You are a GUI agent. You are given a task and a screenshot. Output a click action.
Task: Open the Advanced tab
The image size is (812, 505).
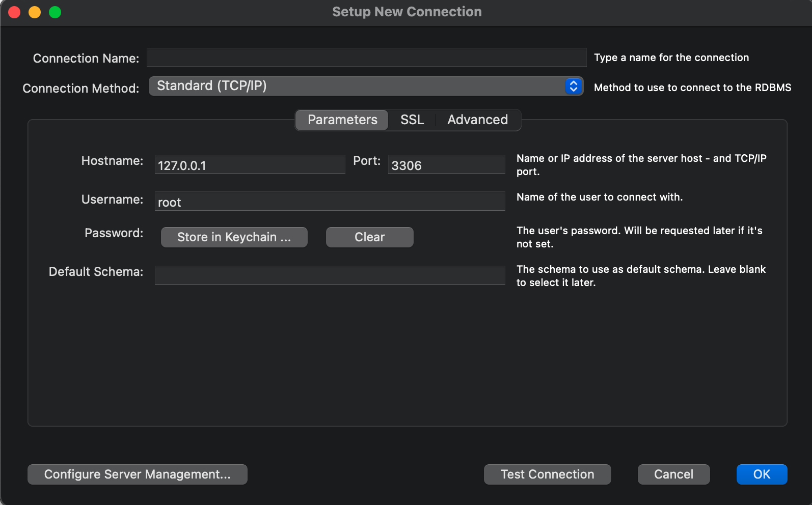click(477, 120)
